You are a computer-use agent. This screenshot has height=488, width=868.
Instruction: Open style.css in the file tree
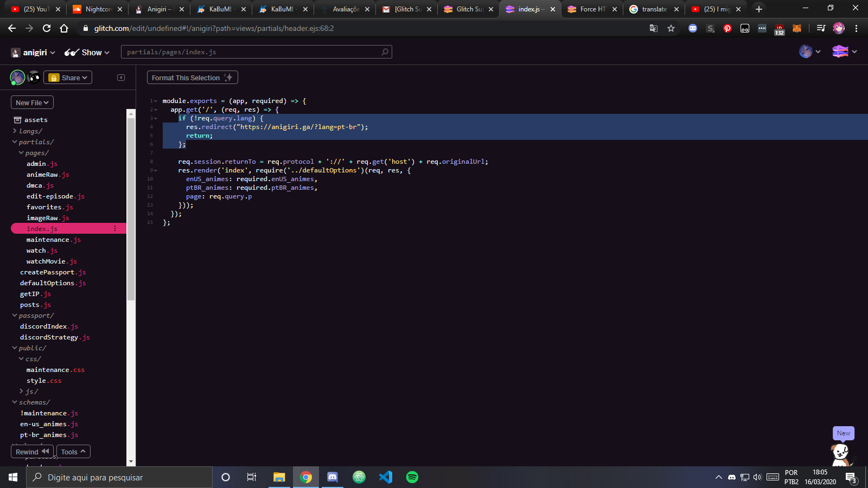pos(44,381)
